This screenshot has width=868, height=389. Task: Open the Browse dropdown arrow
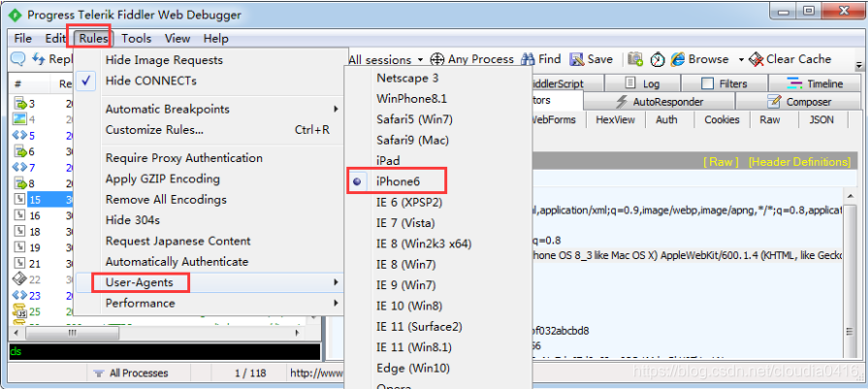[741, 59]
